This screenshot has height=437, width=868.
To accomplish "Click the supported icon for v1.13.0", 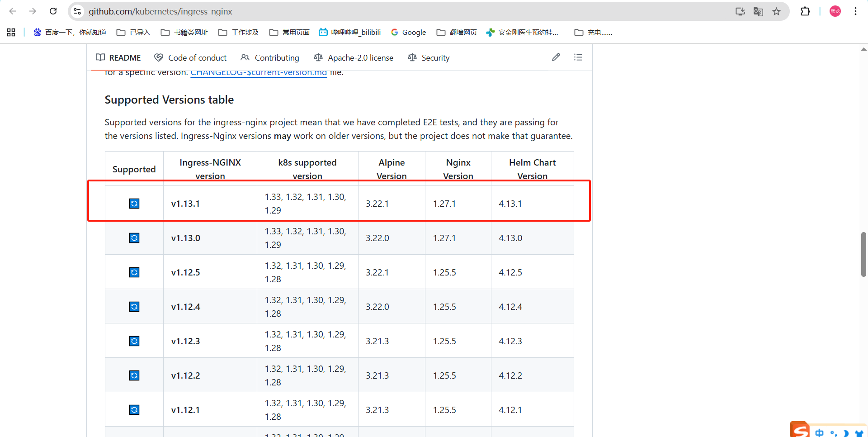I will [134, 238].
